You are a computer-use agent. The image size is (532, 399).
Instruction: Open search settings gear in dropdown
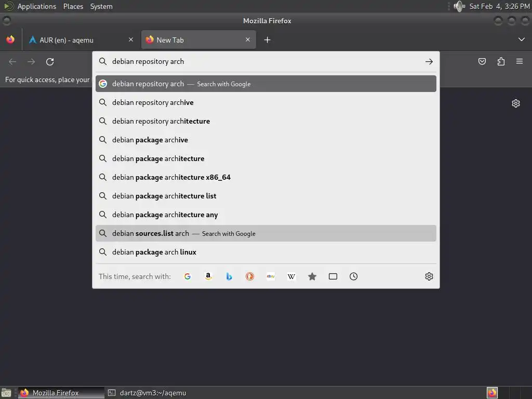[429, 276]
